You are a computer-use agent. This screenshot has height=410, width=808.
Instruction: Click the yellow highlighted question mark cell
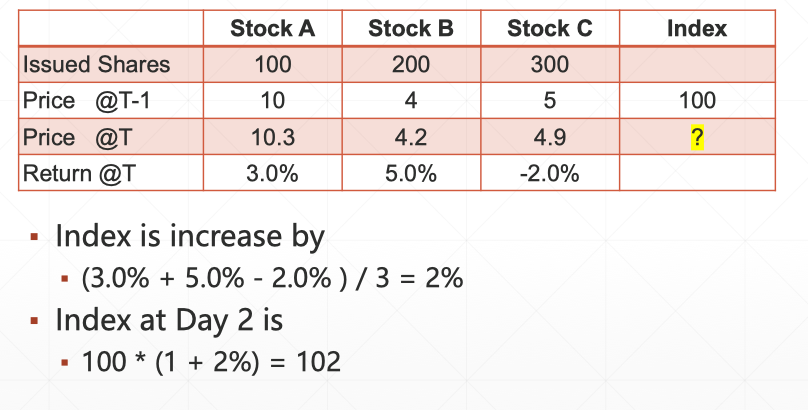tap(697, 137)
